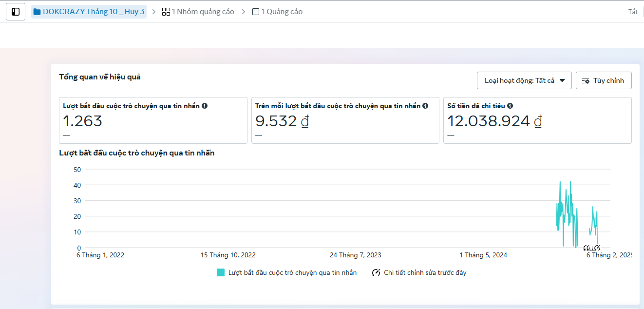Click the 15 Tháng 10, 2022 axis label
Screen dimensions: 644x309
(x=228, y=255)
